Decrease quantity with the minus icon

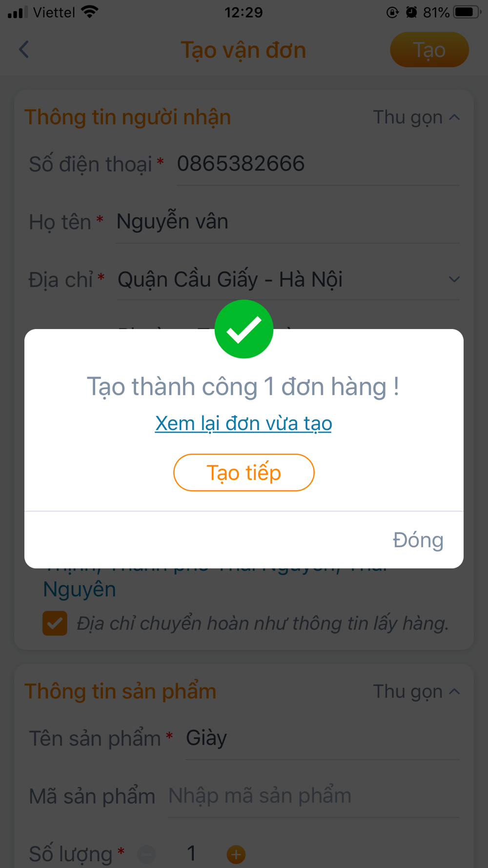pos(146,854)
